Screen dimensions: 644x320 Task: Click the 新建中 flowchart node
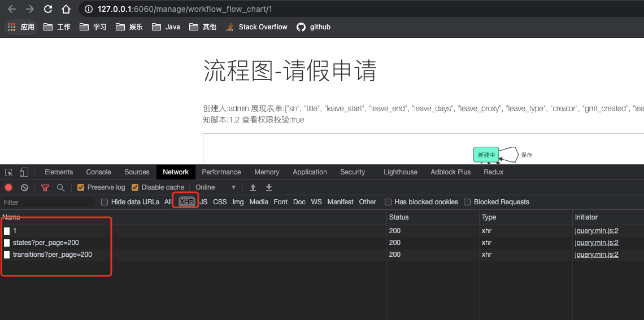click(486, 155)
